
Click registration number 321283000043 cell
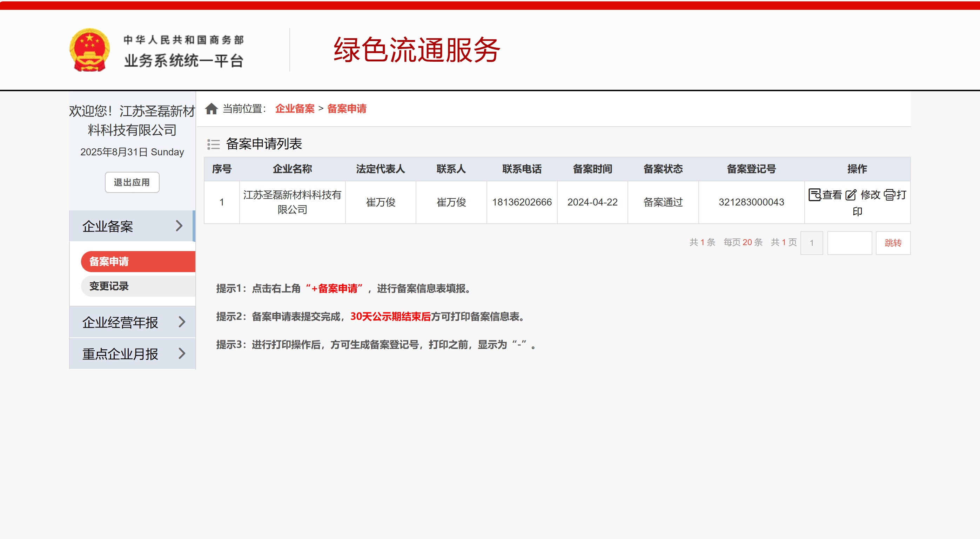click(751, 202)
